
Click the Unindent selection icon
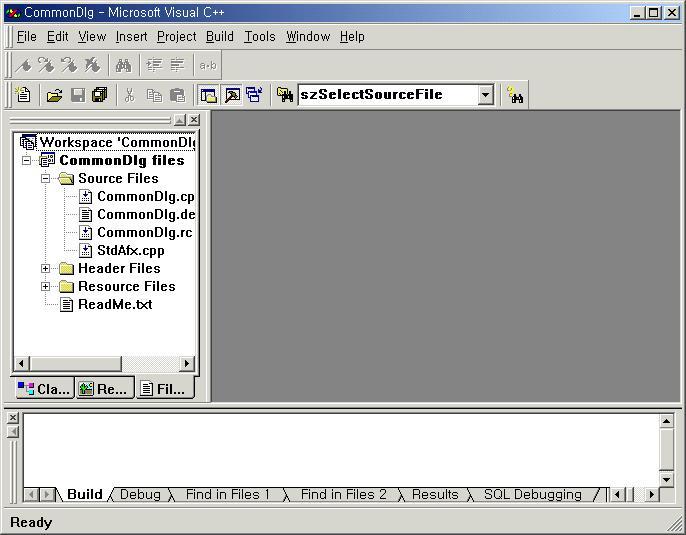177,65
